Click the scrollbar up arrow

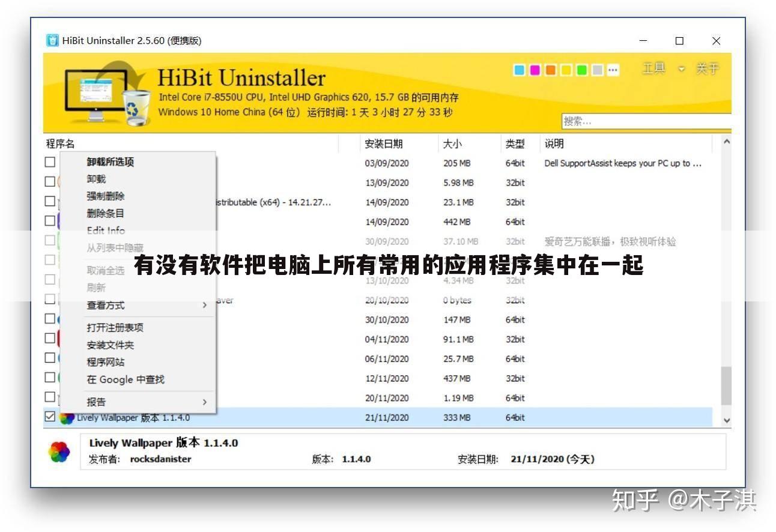[727, 142]
